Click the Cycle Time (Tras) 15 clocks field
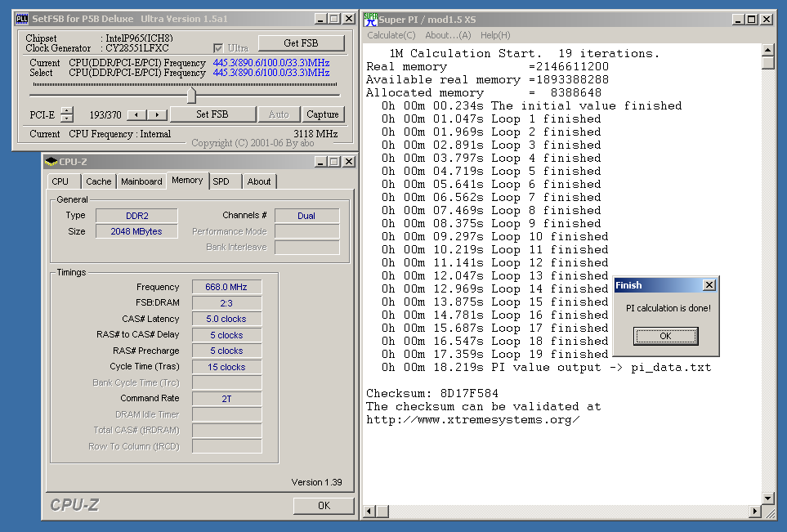 coord(226,367)
